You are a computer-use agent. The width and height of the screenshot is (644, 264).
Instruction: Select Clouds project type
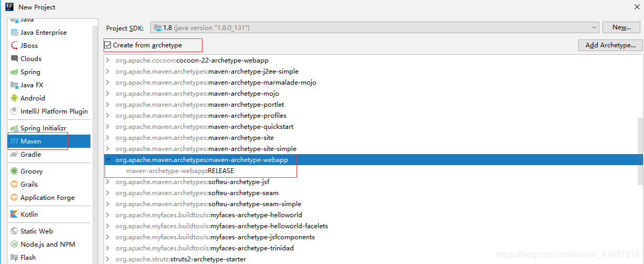coord(50,59)
